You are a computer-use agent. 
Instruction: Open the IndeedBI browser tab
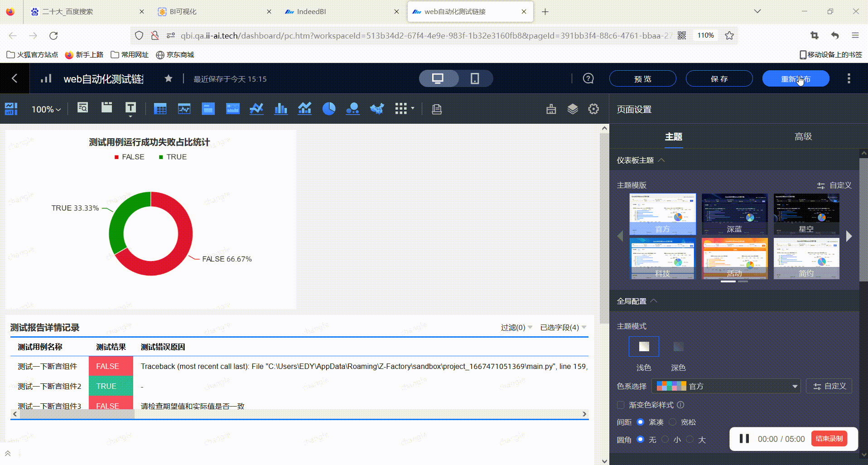(310, 11)
